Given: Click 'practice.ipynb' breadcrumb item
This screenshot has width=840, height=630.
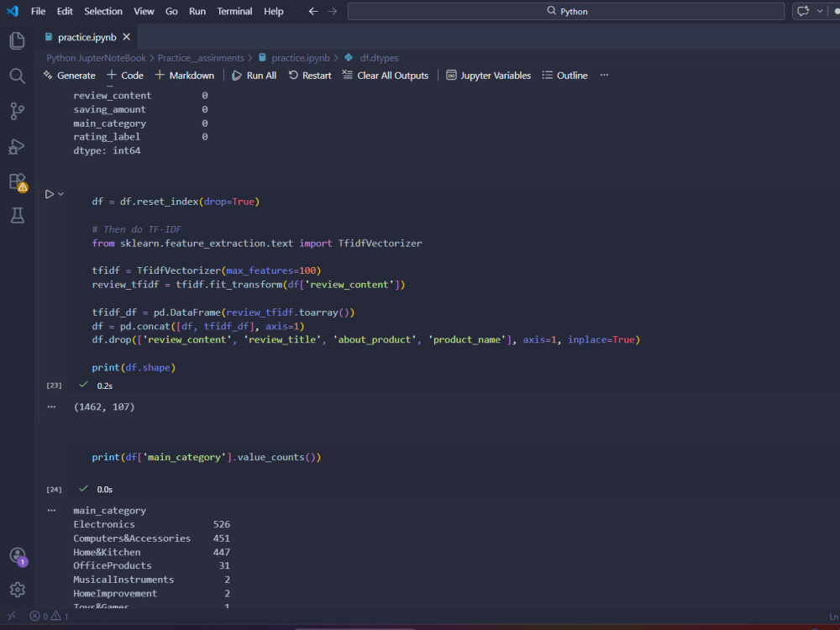Looking at the screenshot, I should [300, 58].
